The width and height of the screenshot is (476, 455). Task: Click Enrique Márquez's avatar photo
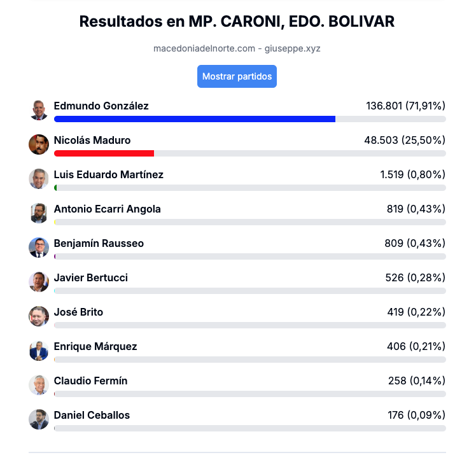[x=39, y=351]
